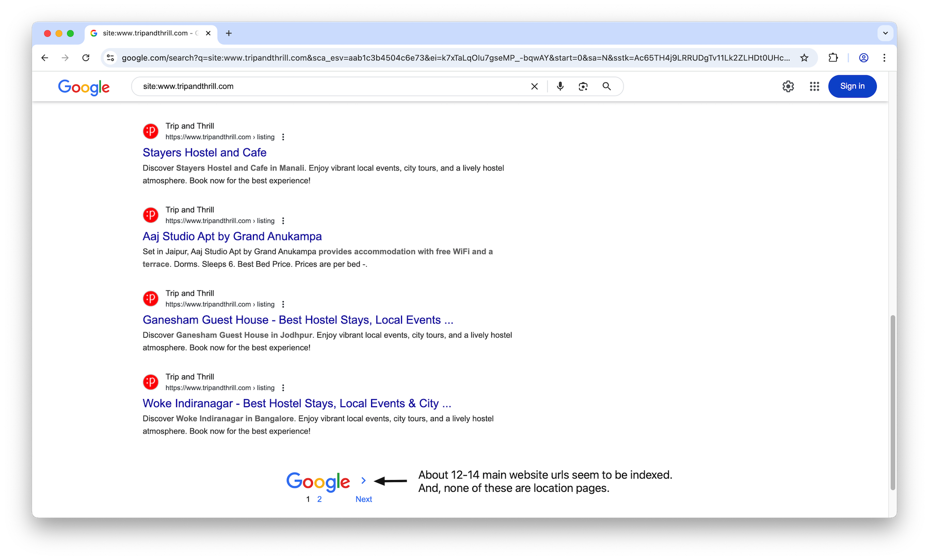
Task: Select the site:www.tripandthrill.com tab
Action: point(150,33)
